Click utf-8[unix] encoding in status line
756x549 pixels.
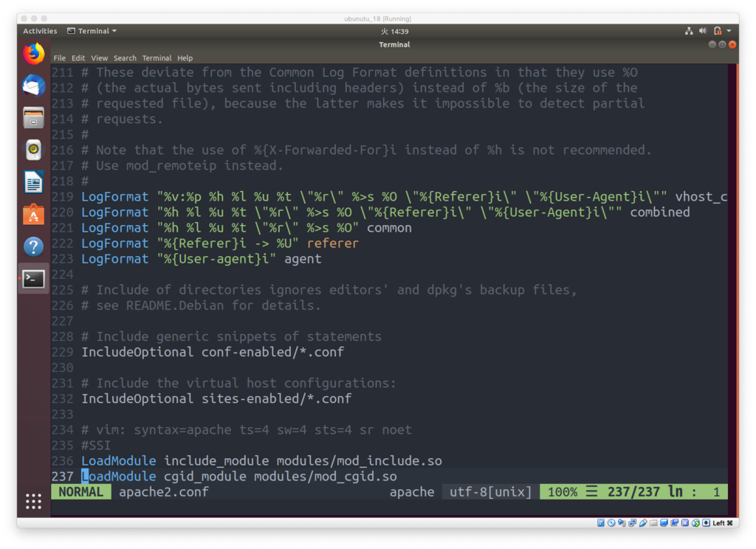coord(491,492)
